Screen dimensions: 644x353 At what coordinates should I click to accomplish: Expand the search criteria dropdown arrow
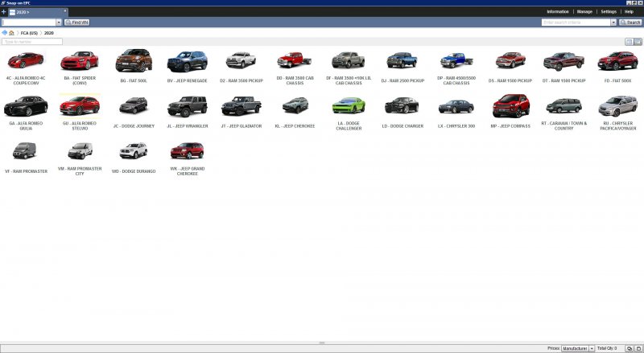[613, 23]
